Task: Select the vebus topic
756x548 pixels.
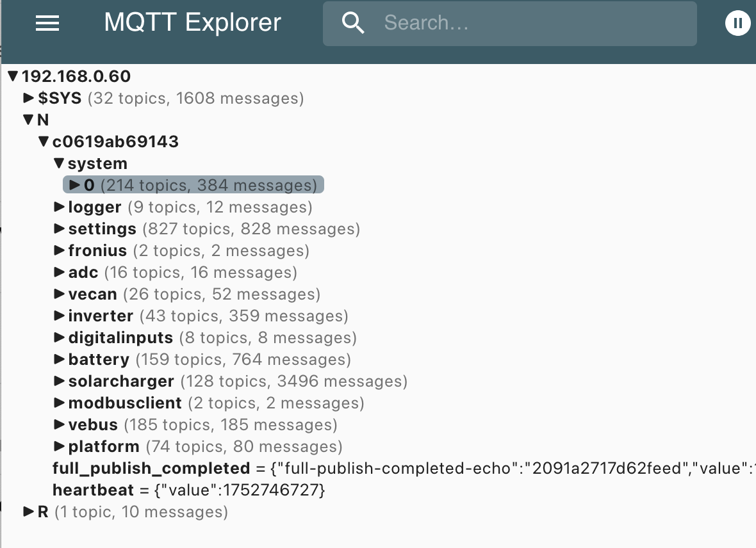Action: click(93, 425)
